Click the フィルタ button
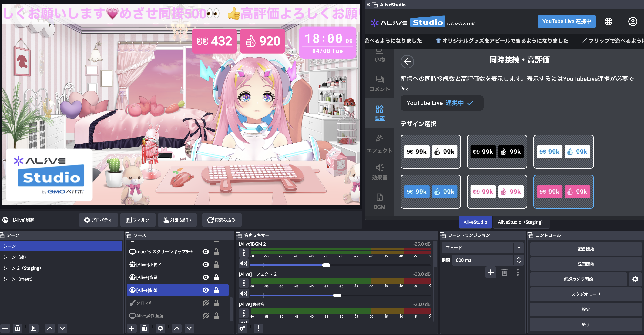Screen dimensions: 644x335 (x=138, y=220)
